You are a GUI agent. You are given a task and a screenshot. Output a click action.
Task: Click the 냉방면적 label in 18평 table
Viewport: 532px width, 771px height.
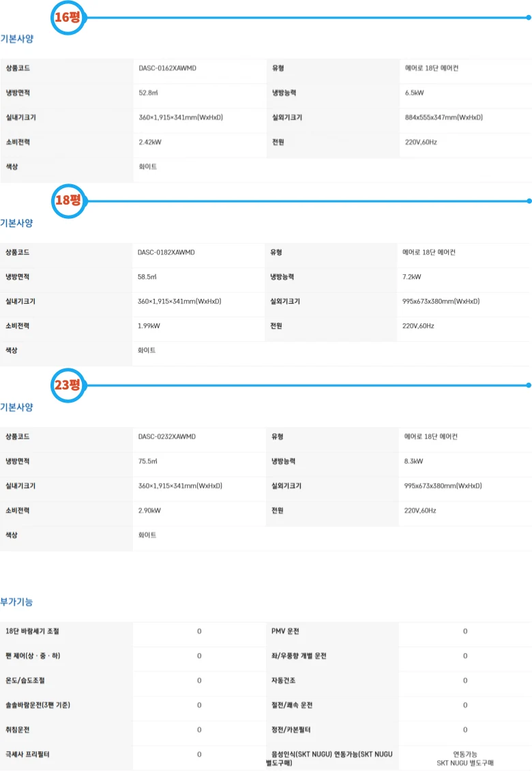pyautogui.click(x=18, y=277)
